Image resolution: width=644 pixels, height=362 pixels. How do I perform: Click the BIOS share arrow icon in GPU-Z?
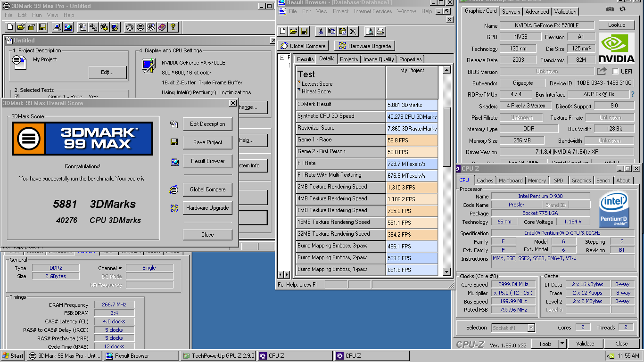point(602,71)
